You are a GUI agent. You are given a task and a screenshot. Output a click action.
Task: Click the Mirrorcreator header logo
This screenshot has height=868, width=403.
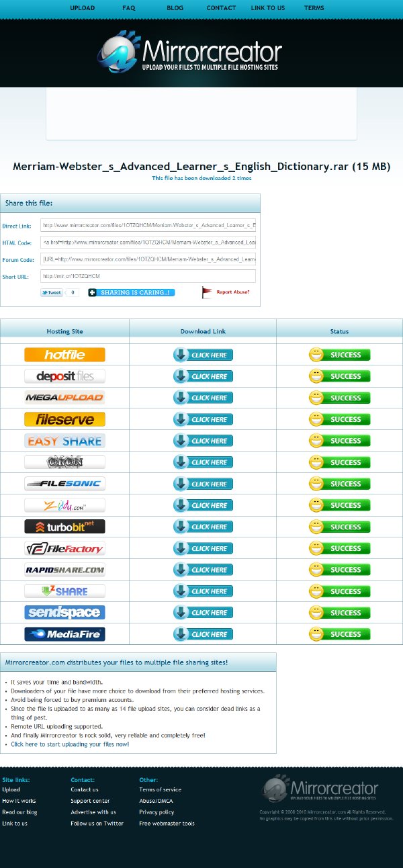click(190, 52)
